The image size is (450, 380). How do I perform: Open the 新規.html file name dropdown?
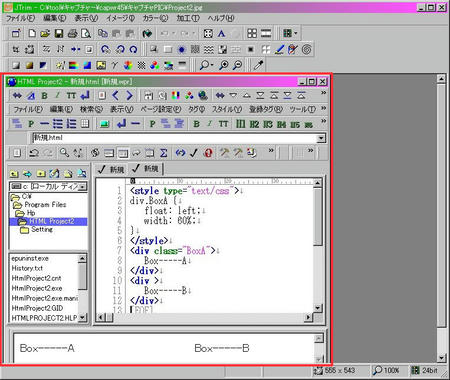tap(321, 138)
